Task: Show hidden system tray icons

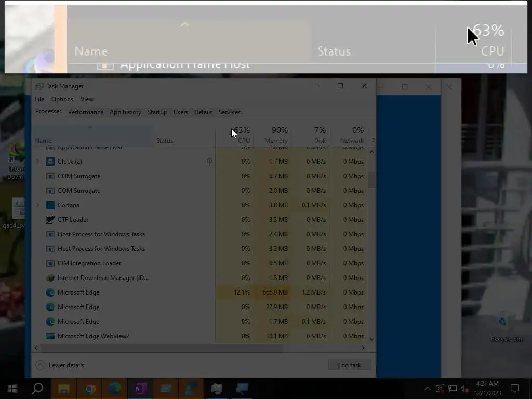Action: pyautogui.click(x=428, y=389)
